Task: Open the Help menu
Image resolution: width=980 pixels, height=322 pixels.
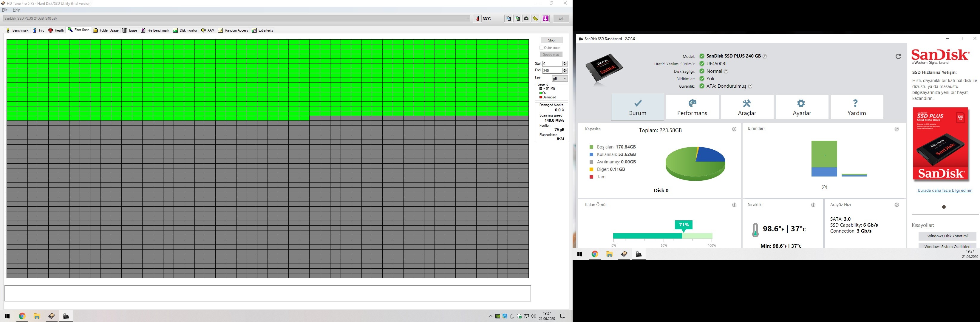Action: pyautogui.click(x=16, y=10)
